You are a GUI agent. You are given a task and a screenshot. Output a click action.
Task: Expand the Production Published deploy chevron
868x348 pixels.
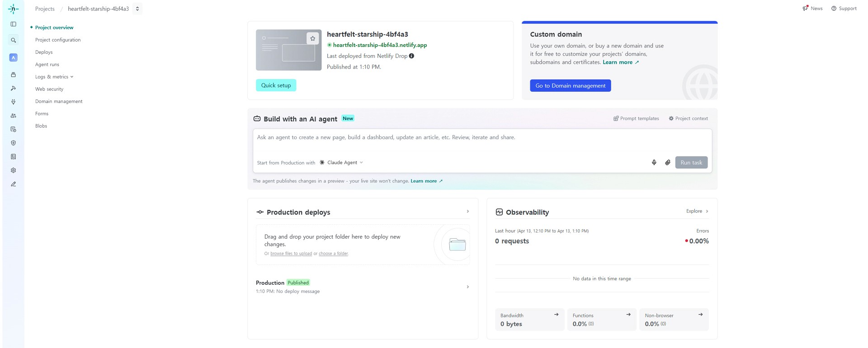tap(467, 287)
